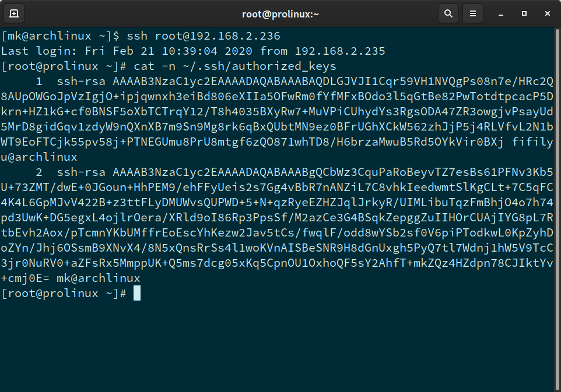Viewport: 561px width, 392px height.
Task: Minimize the terminal window
Action: click(500, 13)
